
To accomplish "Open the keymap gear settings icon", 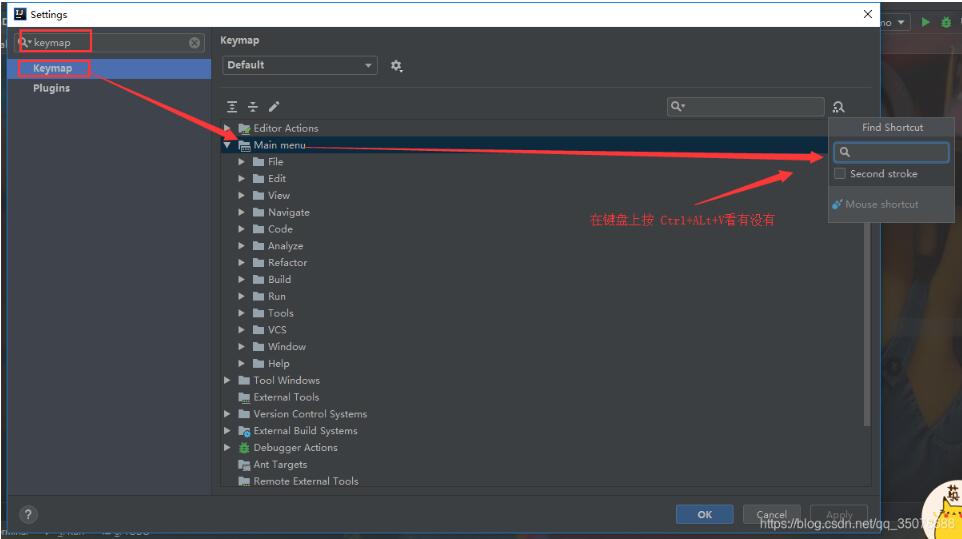I will click(396, 66).
